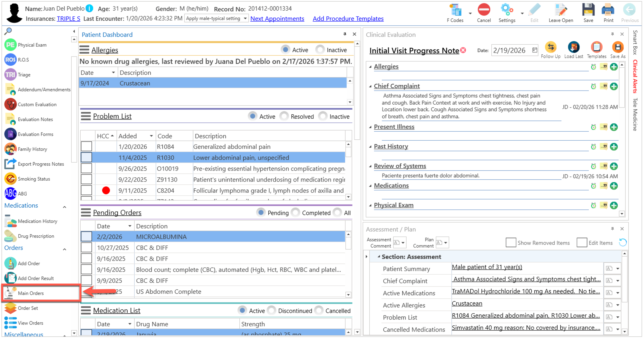Screen dimensions: 644x338
Task: Click the Add Procedure Templates link
Action: 348,19
